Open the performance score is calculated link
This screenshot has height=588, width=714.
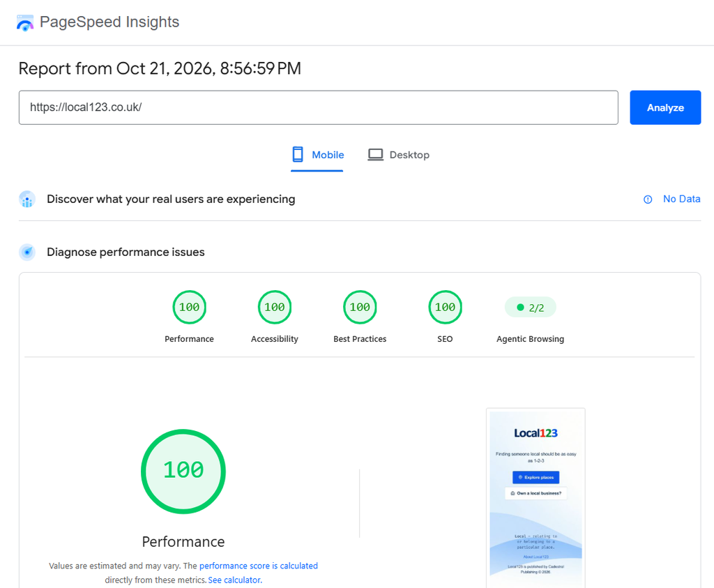[x=259, y=566]
